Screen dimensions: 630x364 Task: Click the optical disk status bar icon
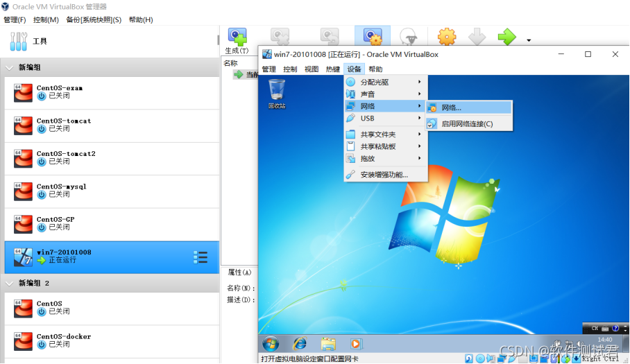[480, 358]
